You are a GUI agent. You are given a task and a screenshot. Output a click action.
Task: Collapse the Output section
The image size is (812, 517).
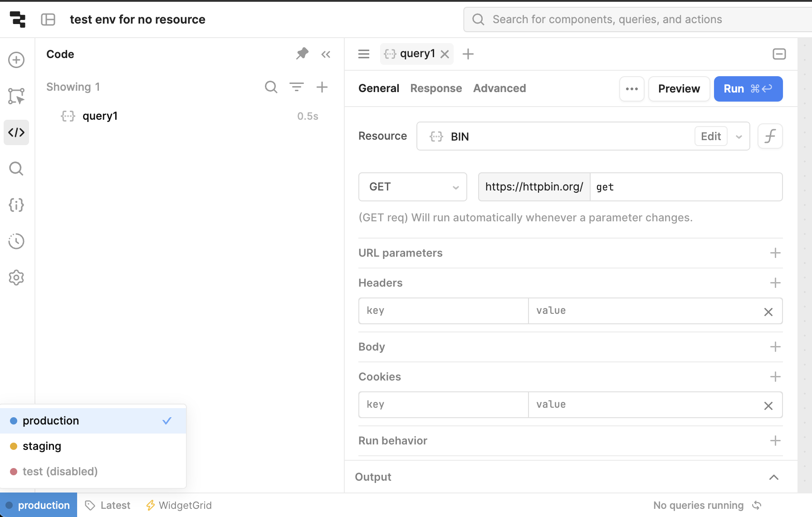pos(774,477)
